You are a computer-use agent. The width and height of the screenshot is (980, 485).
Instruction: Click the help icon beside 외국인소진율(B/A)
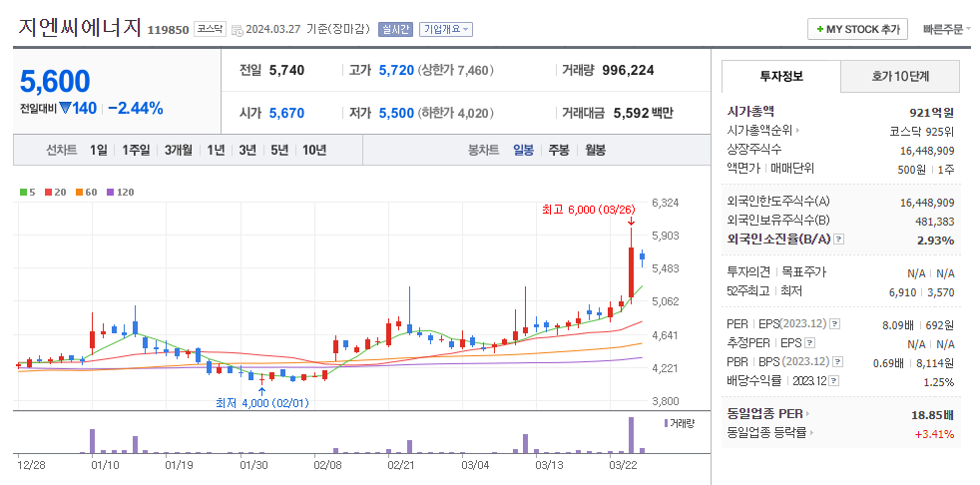click(x=839, y=240)
